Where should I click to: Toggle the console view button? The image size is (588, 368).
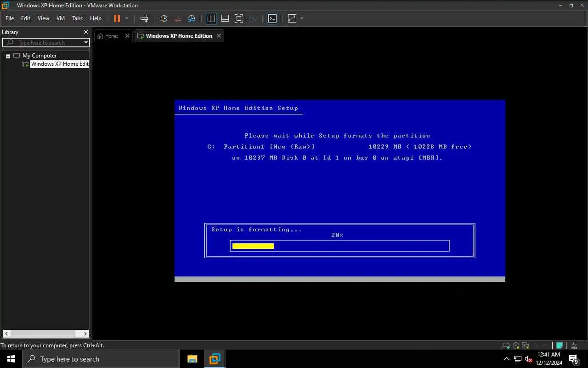click(272, 18)
